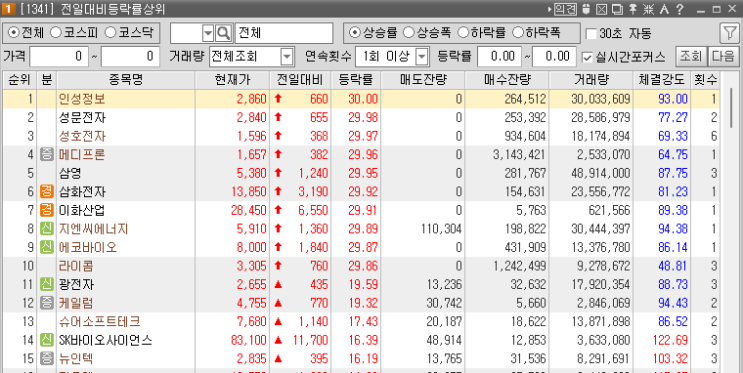
Task: Sort by the 종목명 column header
Action: tap(126, 80)
